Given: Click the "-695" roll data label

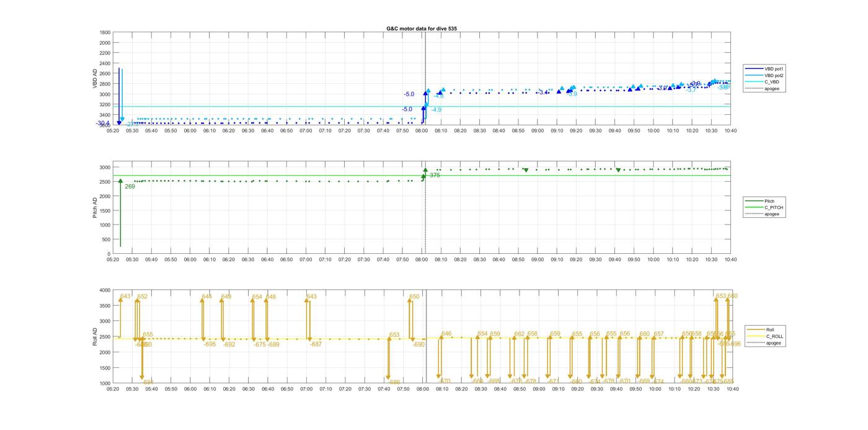Looking at the screenshot, I should [x=210, y=344].
